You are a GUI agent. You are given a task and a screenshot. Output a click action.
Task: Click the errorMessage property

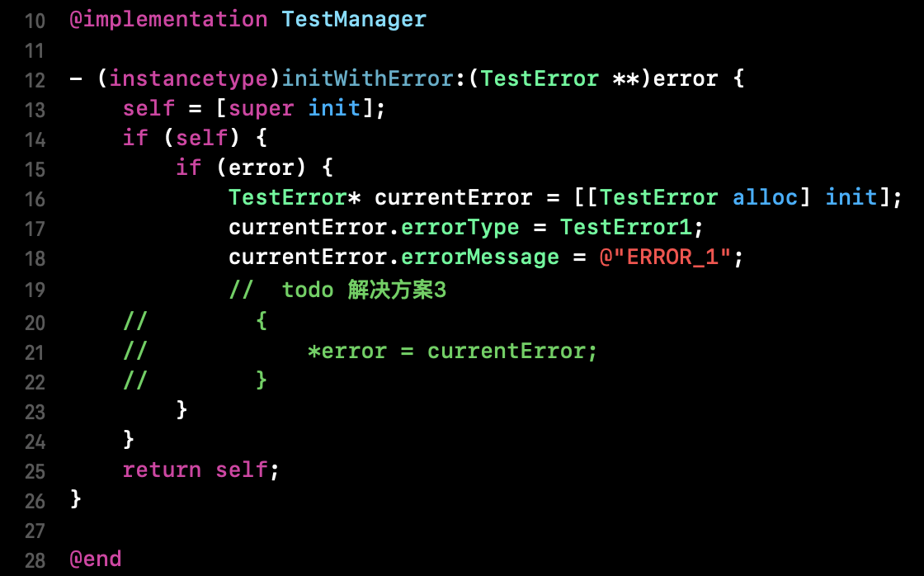479,257
